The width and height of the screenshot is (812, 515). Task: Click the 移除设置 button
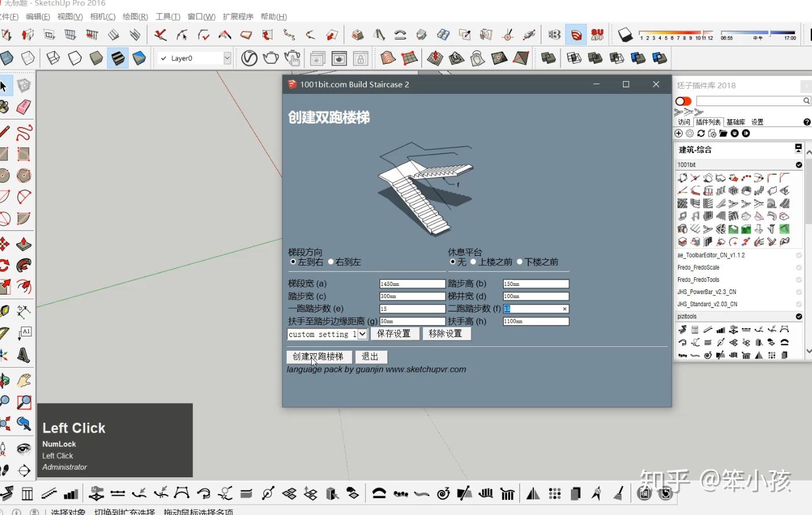(x=446, y=333)
